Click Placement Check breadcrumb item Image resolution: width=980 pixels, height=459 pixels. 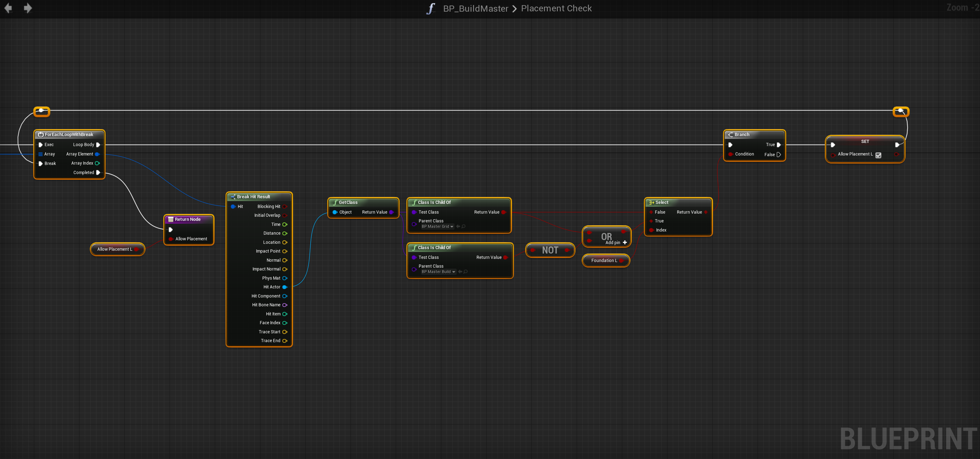(556, 8)
